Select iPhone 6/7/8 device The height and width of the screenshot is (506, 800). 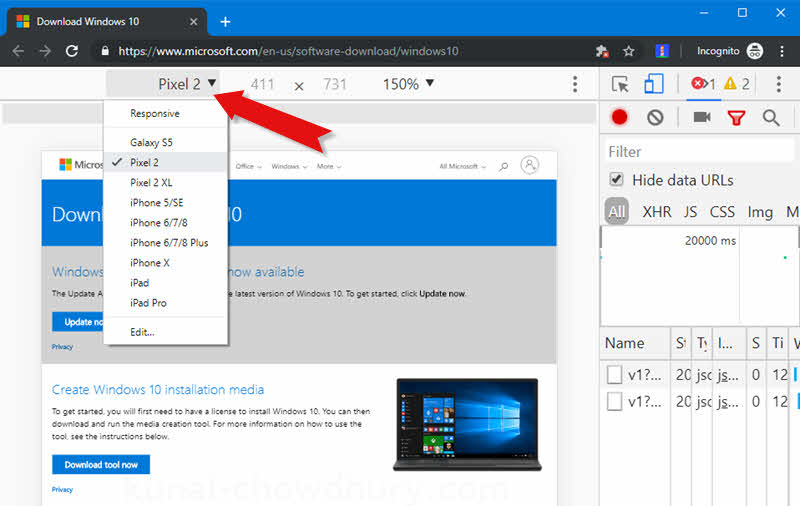pos(166,223)
